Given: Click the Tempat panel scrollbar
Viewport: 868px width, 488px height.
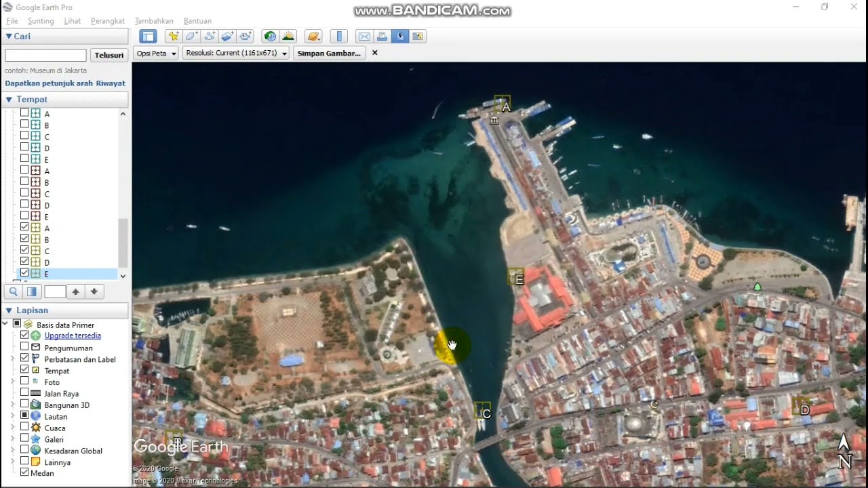Looking at the screenshot, I should (x=123, y=243).
